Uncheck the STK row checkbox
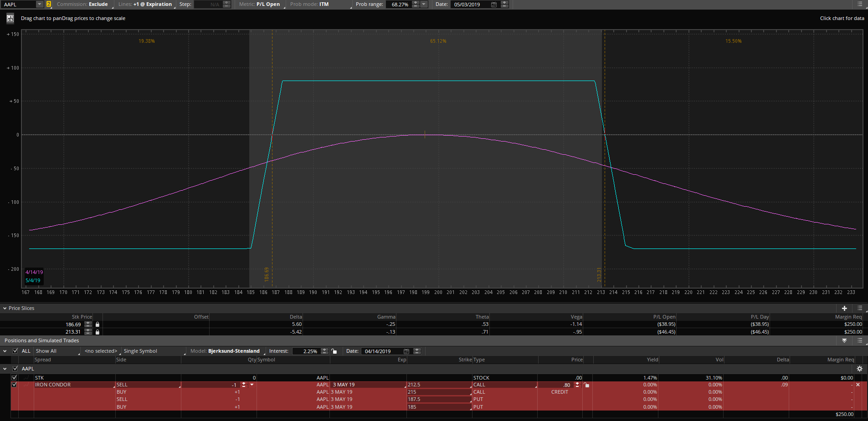The image size is (868, 421). [x=14, y=378]
